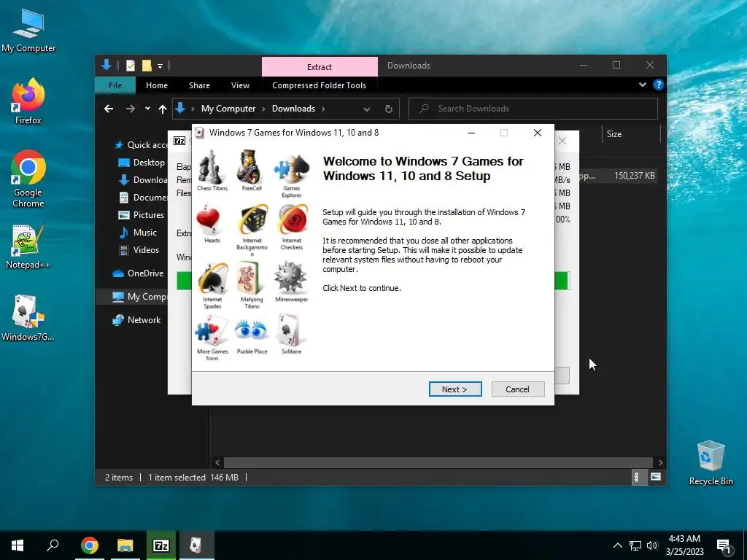Image resolution: width=747 pixels, height=560 pixels.
Task: Click the Minesweeper icon
Action: point(292,282)
